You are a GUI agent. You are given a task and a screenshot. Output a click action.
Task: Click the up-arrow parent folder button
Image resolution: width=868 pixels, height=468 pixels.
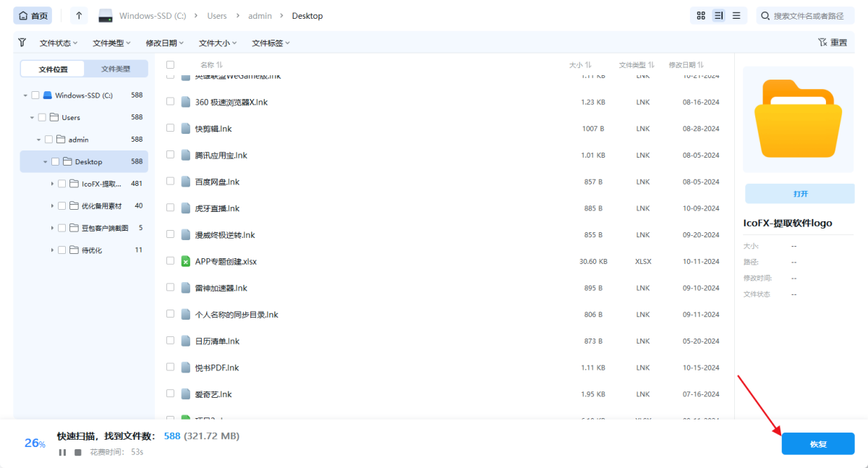[79, 15]
